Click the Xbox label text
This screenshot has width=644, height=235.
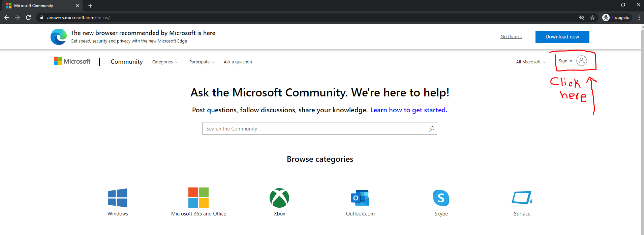tap(279, 214)
